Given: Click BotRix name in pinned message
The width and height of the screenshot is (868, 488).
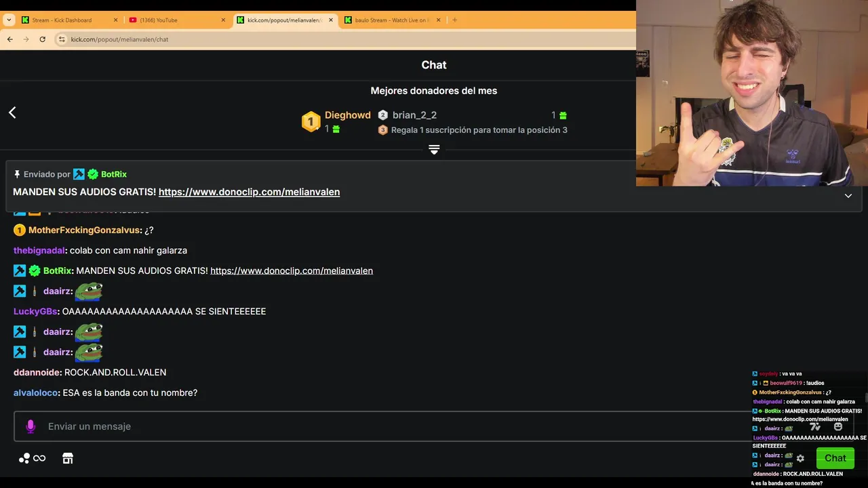Looking at the screenshot, I should coord(114,174).
